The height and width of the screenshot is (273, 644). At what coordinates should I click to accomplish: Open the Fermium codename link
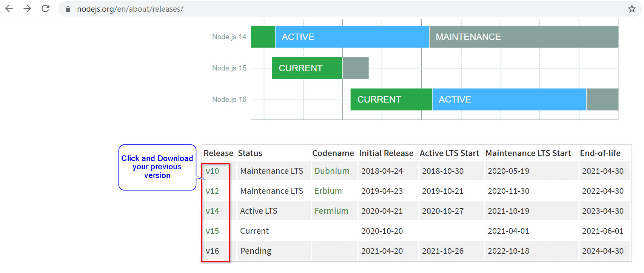(x=331, y=211)
